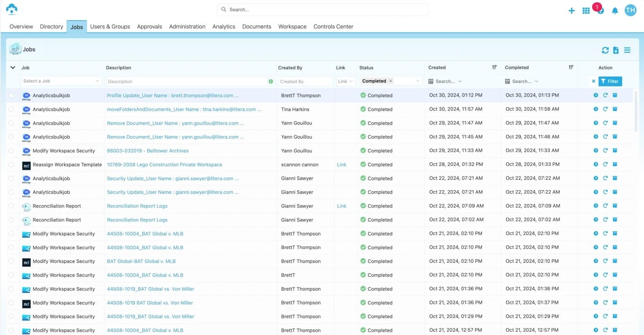Image resolution: width=644 pixels, height=335 pixels.
Task: Click the plus add icon in header
Action: tap(571, 10)
